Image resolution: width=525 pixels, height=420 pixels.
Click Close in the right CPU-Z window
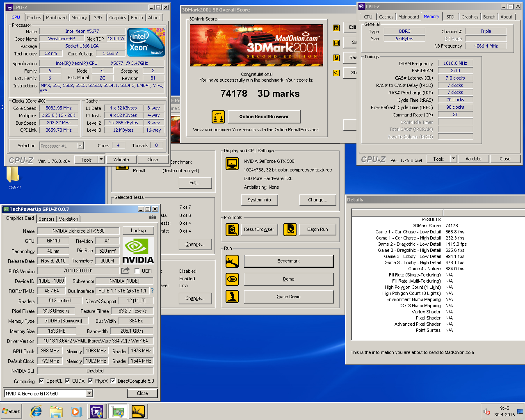[x=505, y=159]
